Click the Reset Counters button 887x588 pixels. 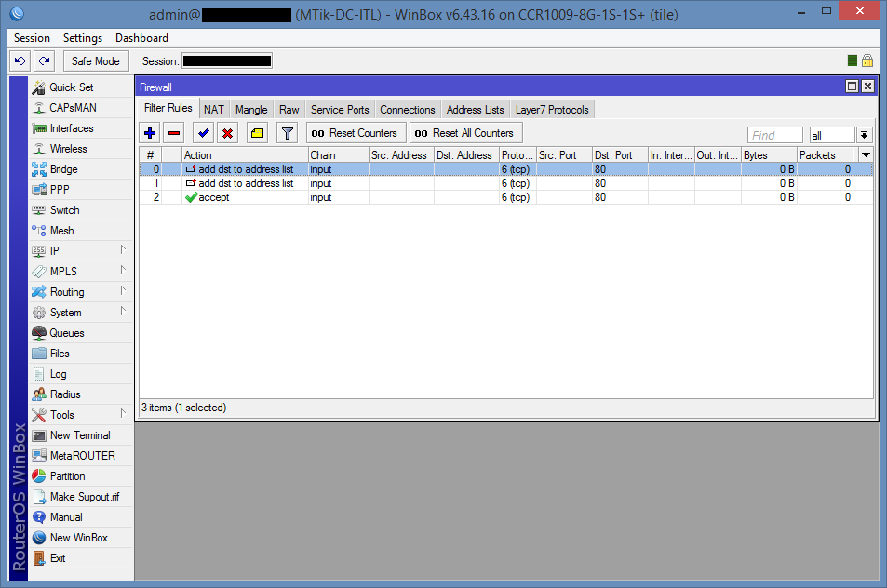[356, 133]
